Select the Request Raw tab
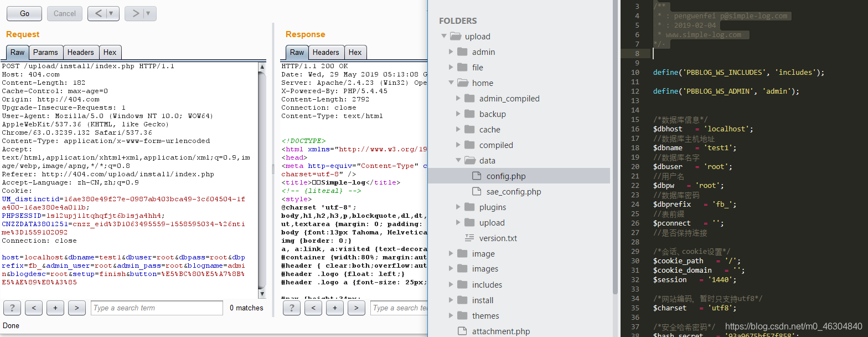Screen dimensions: 868x337 click(18, 52)
